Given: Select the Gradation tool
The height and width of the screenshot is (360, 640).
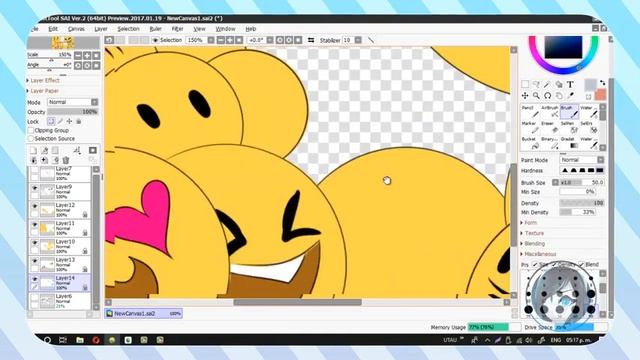Looking at the screenshot, I should coord(569,143).
